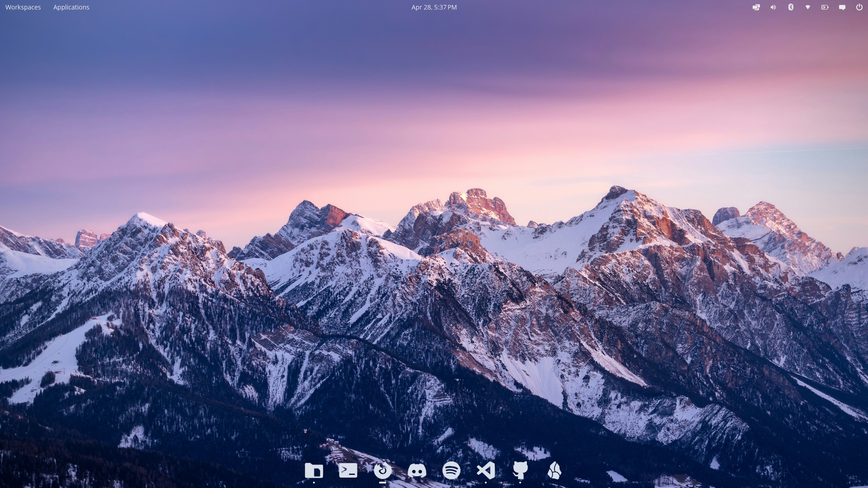Launch the Terminal from the dock

click(348, 471)
